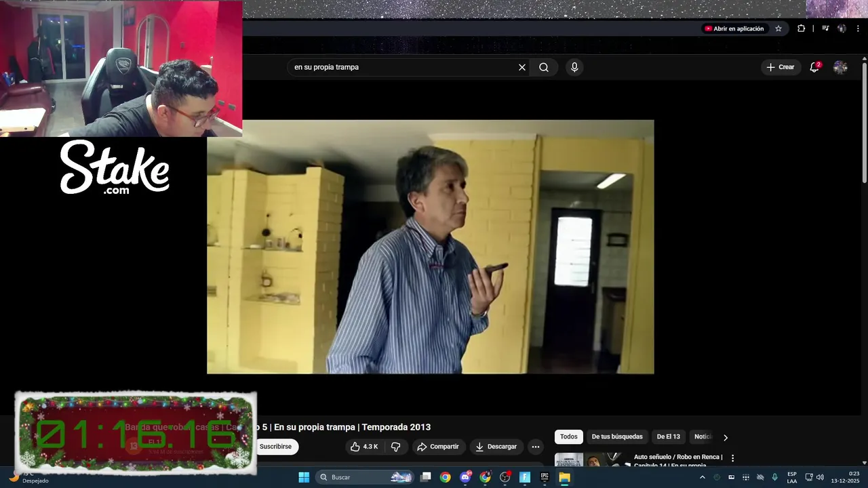Open browser media controls icon
868x488 pixels.
[x=825, y=28]
